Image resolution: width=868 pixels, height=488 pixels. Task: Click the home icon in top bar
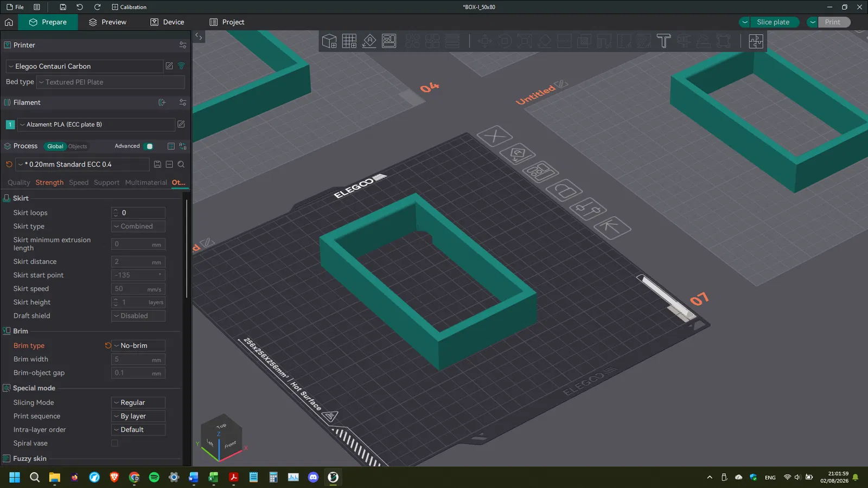[9, 22]
